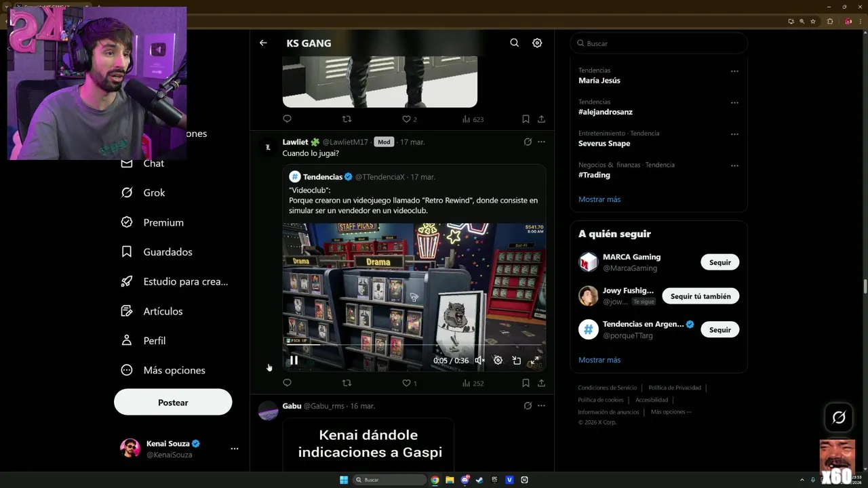Bookmark Lawliet's post

[526, 383]
